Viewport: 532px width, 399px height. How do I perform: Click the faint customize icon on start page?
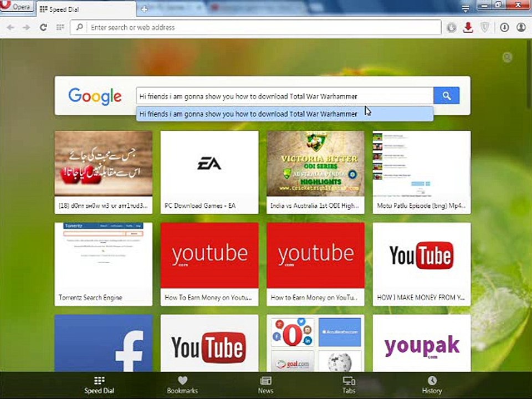507,57
